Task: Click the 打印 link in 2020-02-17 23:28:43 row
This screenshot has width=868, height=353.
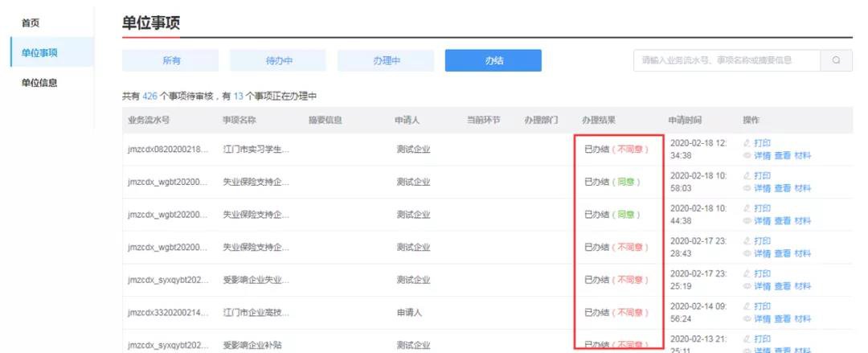Action: (x=762, y=241)
